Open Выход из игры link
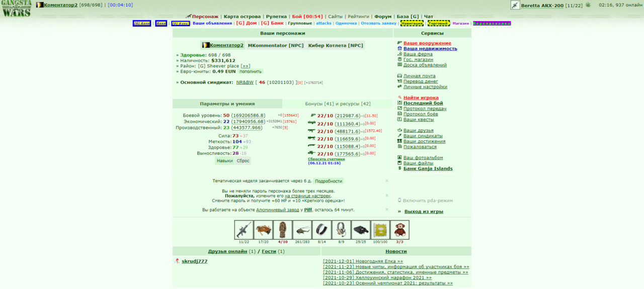 click(424, 212)
